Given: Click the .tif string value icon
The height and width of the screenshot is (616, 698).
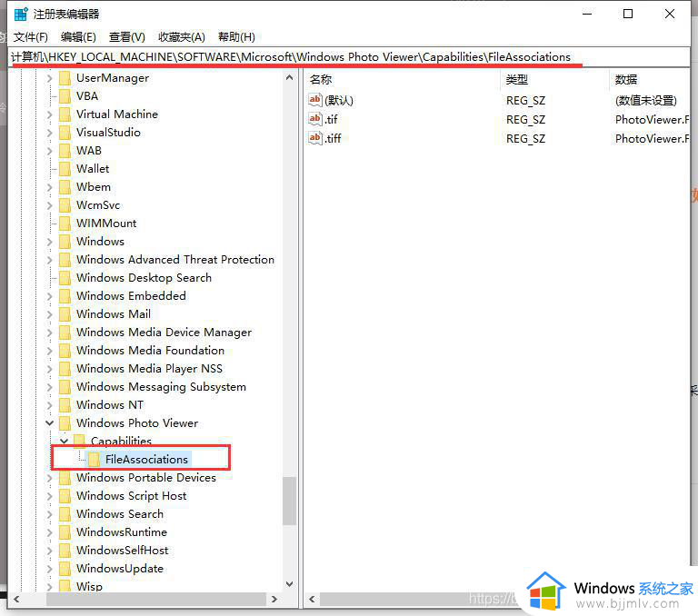Looking at the screenshot, I should click(315, 119).
